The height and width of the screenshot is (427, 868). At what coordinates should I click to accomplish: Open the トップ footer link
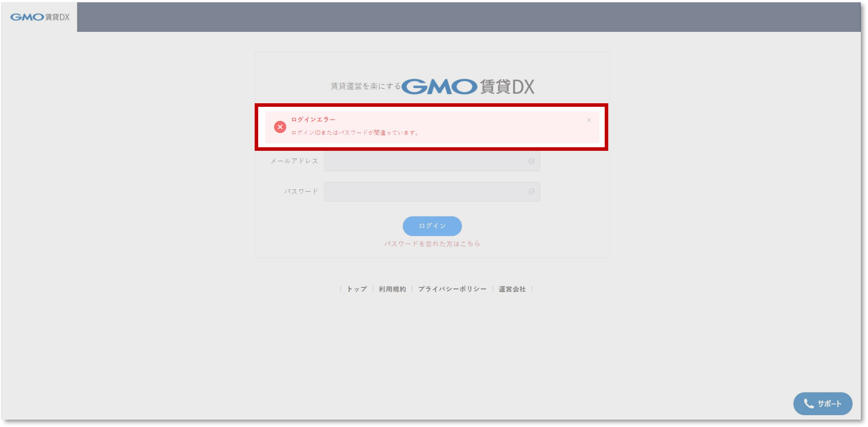coord(357,289)
